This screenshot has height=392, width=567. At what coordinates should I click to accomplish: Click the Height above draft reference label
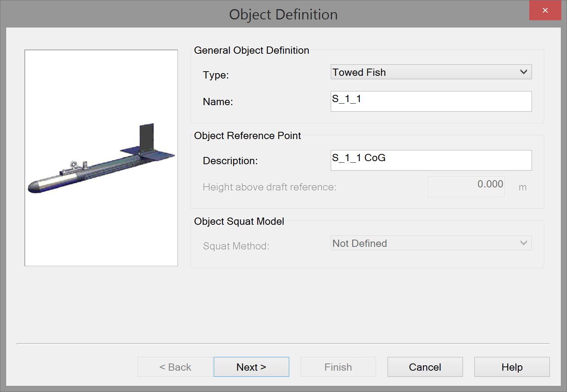269,187
